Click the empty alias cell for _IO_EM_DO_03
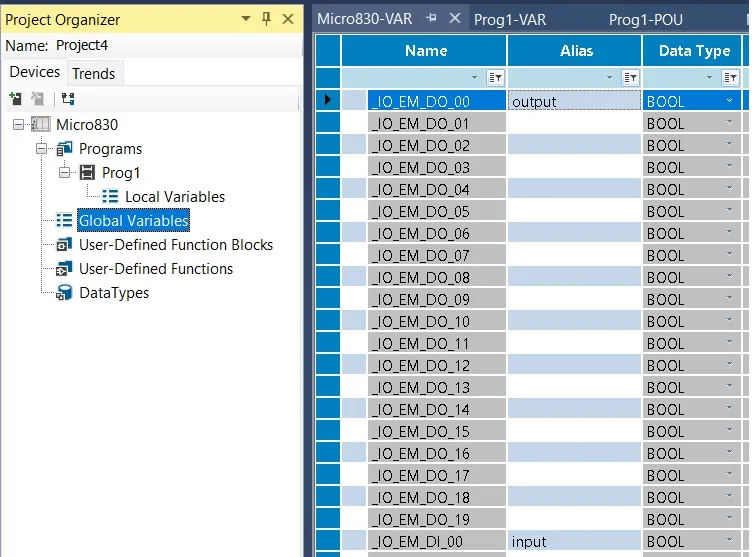The height and width of the screenshot is (557, 752). (575, 167)
